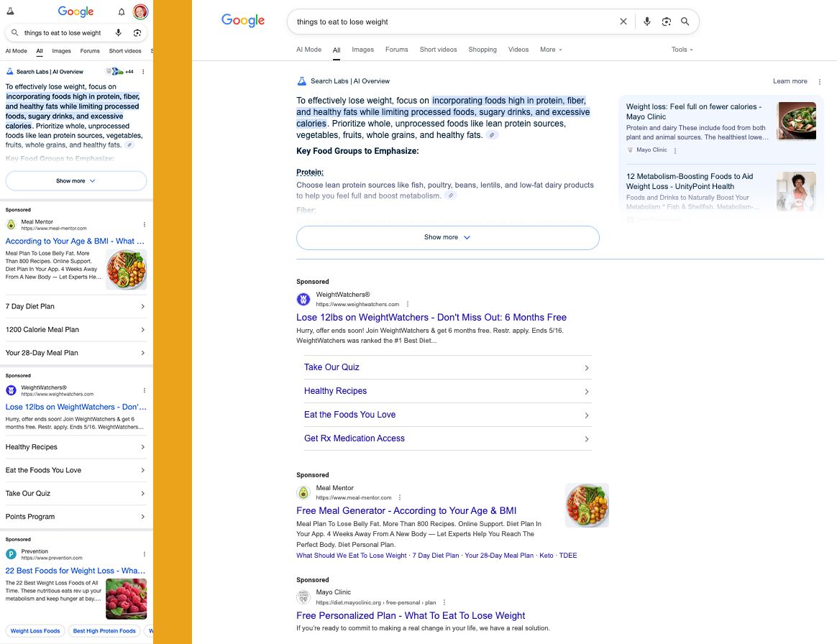Tap Weight Loss Foods chip on mobile

(35, 630)
